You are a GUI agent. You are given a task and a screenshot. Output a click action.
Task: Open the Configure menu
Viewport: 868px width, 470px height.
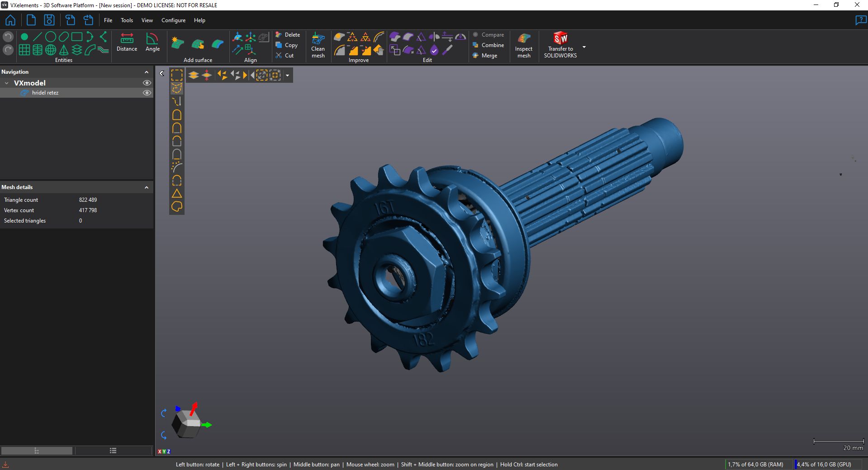point(173,20)
